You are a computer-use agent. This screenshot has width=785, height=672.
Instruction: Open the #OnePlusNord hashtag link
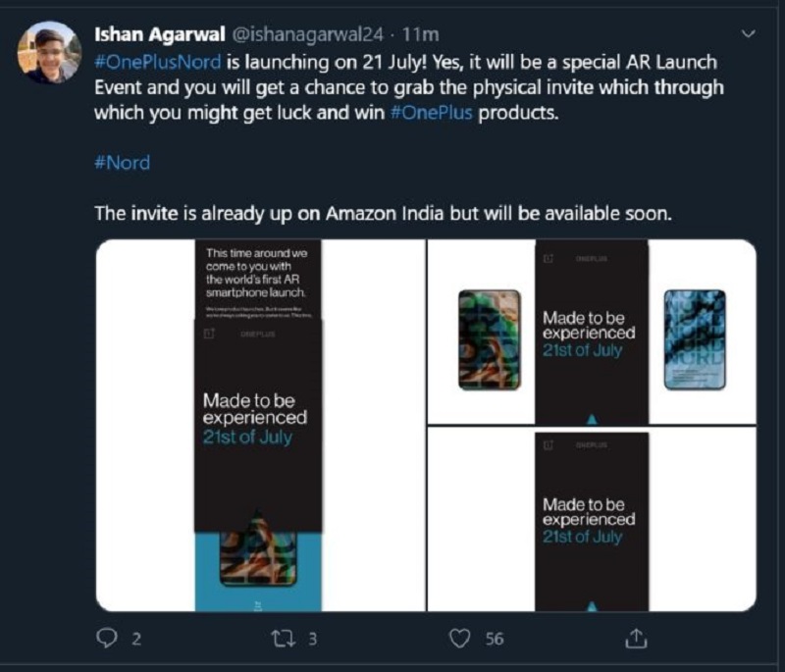pyautogui.click(x=157, y=62)
